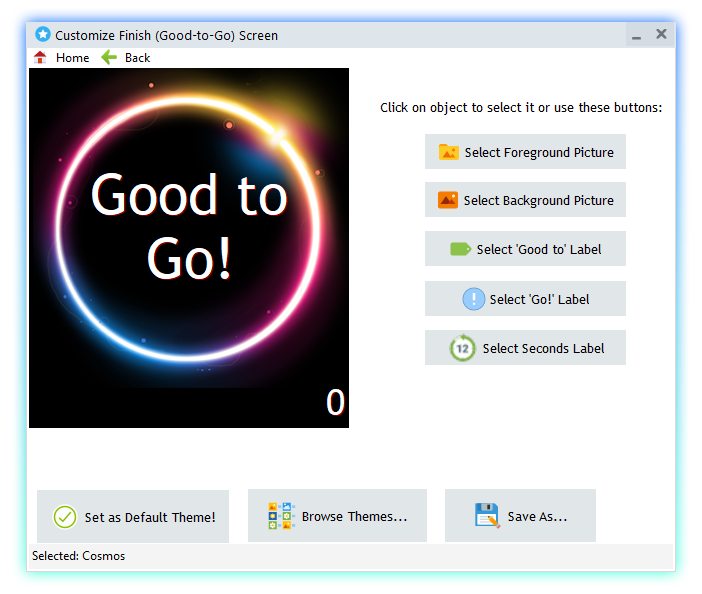Screen dimensions: 702x594
Task: Click the floppy disk Save As icon
Action: coord(487,517)
